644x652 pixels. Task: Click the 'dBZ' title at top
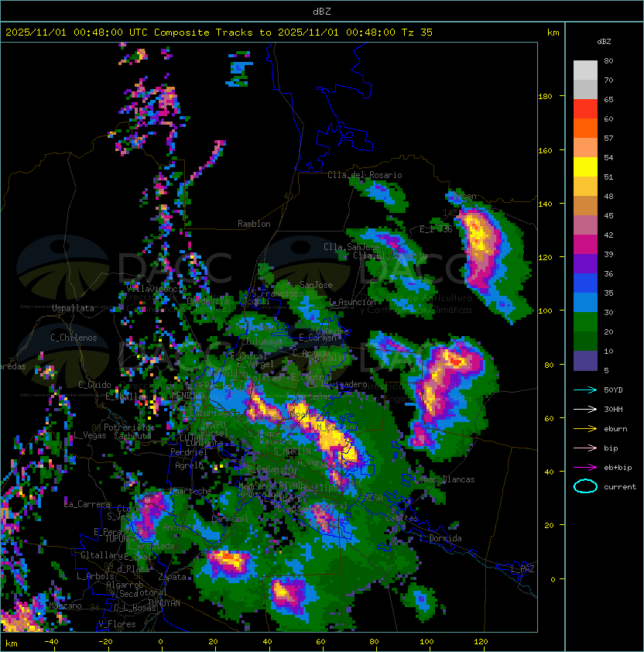click(x=322, y=11)
